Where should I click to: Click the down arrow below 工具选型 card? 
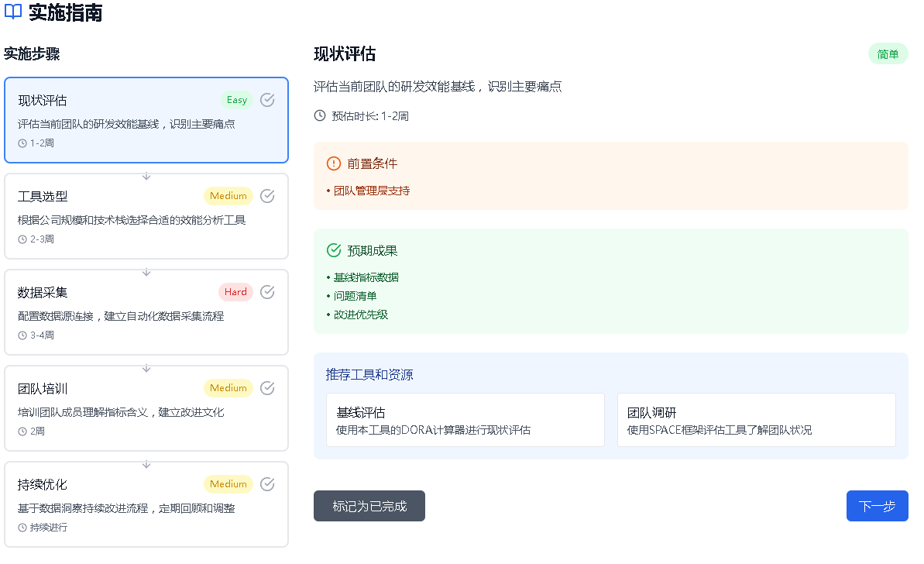coord(146,272)
